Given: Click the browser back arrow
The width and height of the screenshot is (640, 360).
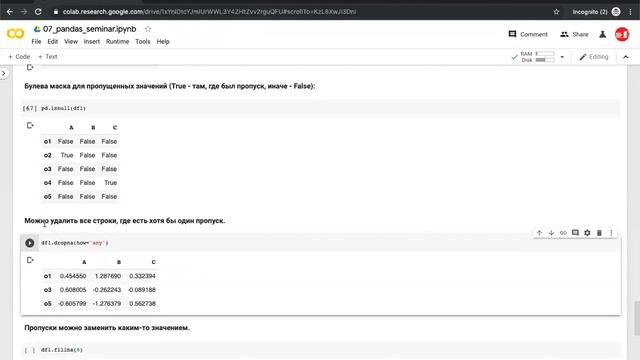Looking at the screenshot, I should tap(10, 12).
